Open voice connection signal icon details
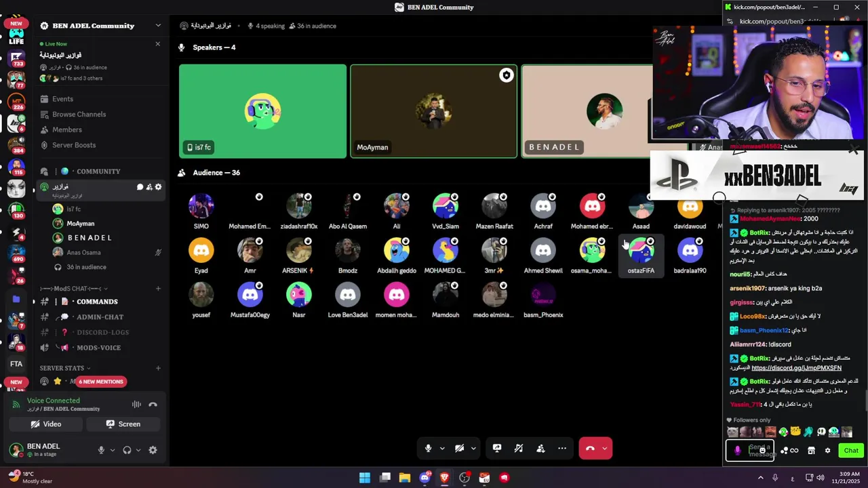Screen dimensions: 868x488 click(x=17, y=405)
